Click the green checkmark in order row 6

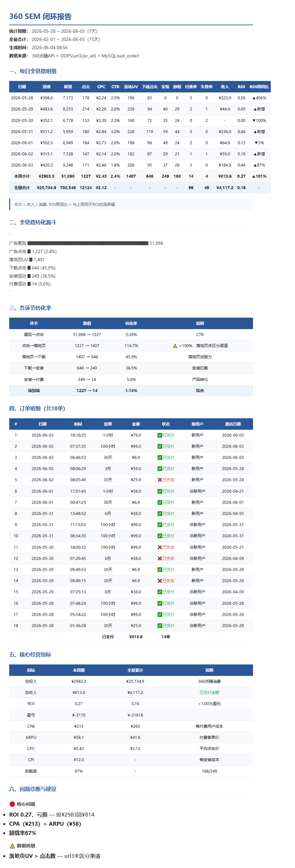(160, 491)
